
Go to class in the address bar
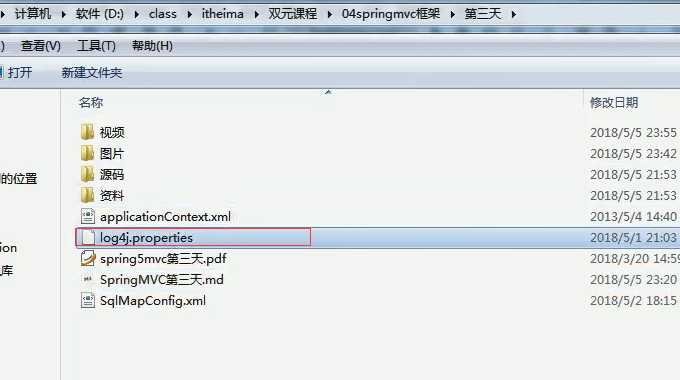(x=163, y=14)
